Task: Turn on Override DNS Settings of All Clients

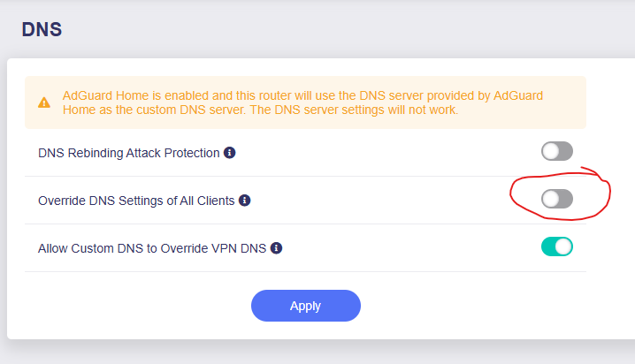Action: click(557, 200)
